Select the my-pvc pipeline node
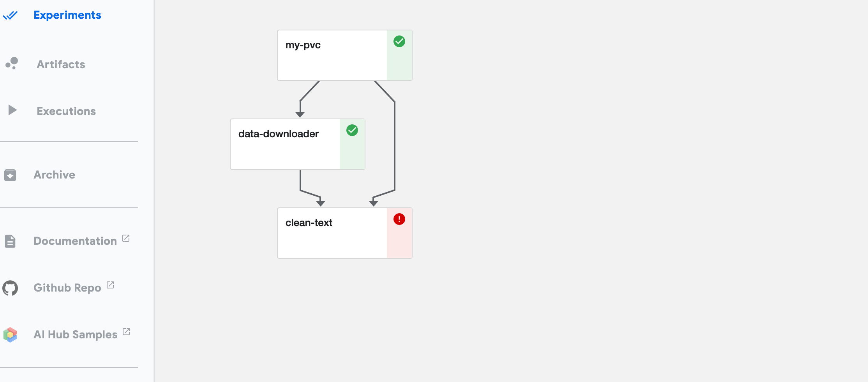This screenshot has width=868, height=382. [x=332, y=55]
